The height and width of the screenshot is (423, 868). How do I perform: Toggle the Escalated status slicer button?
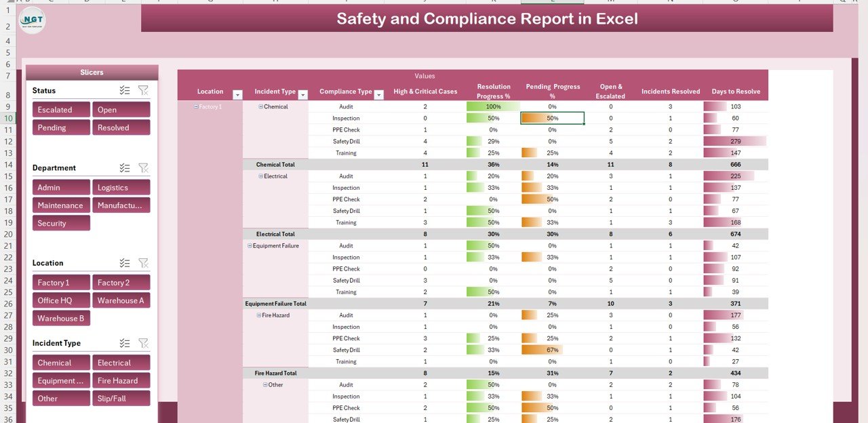click(61, 110)
